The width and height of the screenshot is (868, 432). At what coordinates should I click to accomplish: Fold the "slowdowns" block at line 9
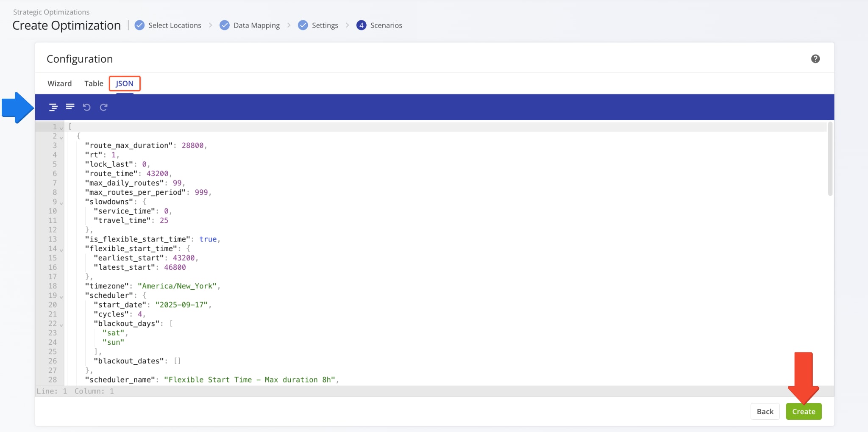click(61, 203)
